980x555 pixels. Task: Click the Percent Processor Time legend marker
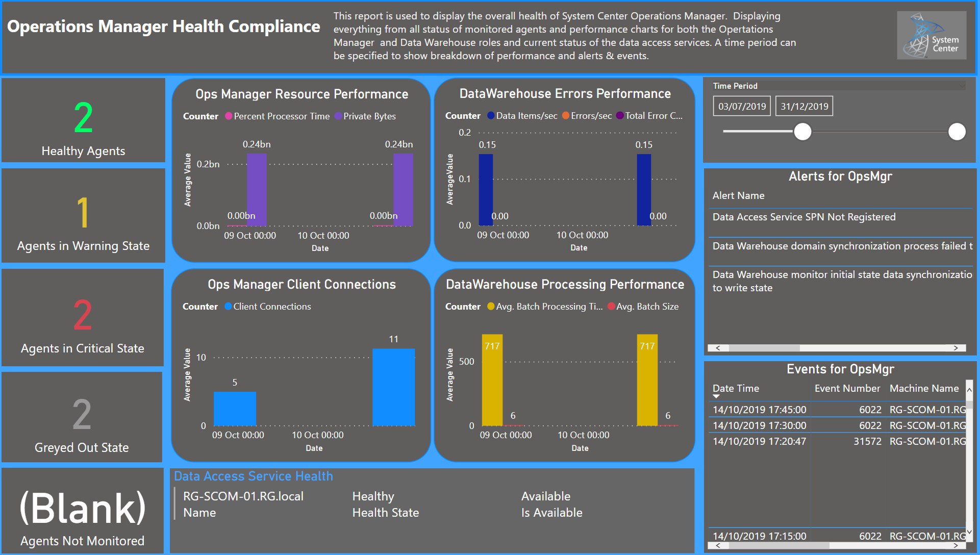229,116
